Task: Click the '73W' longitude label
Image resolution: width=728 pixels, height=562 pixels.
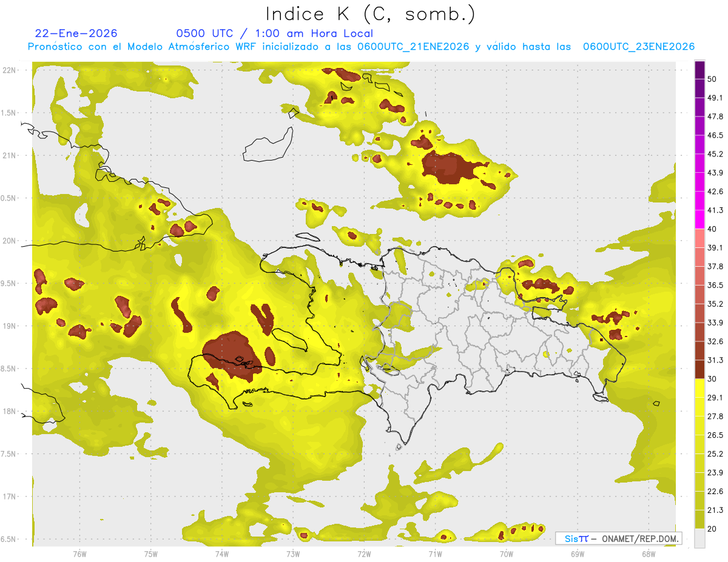Action: (x=293, y=554)
